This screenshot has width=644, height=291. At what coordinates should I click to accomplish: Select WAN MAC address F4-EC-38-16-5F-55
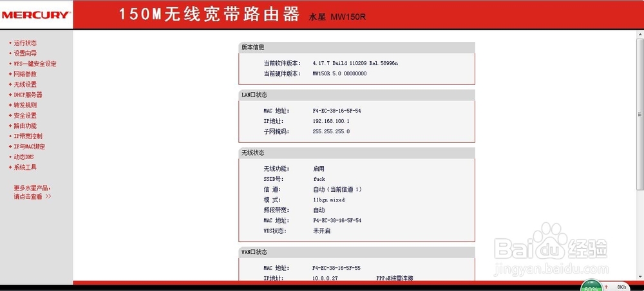pyautogui.click(x=336, y=268)
